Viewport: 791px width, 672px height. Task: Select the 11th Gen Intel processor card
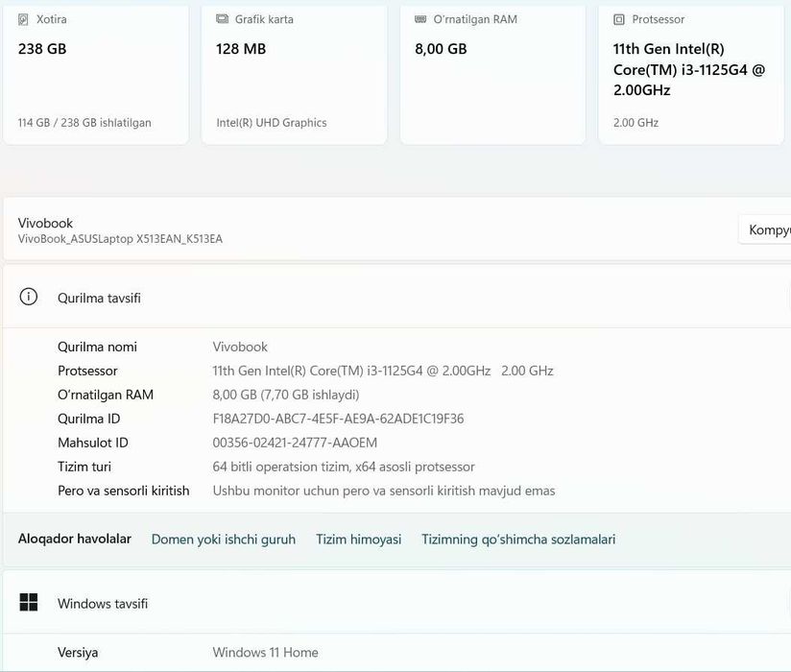(x=691, y=77)
